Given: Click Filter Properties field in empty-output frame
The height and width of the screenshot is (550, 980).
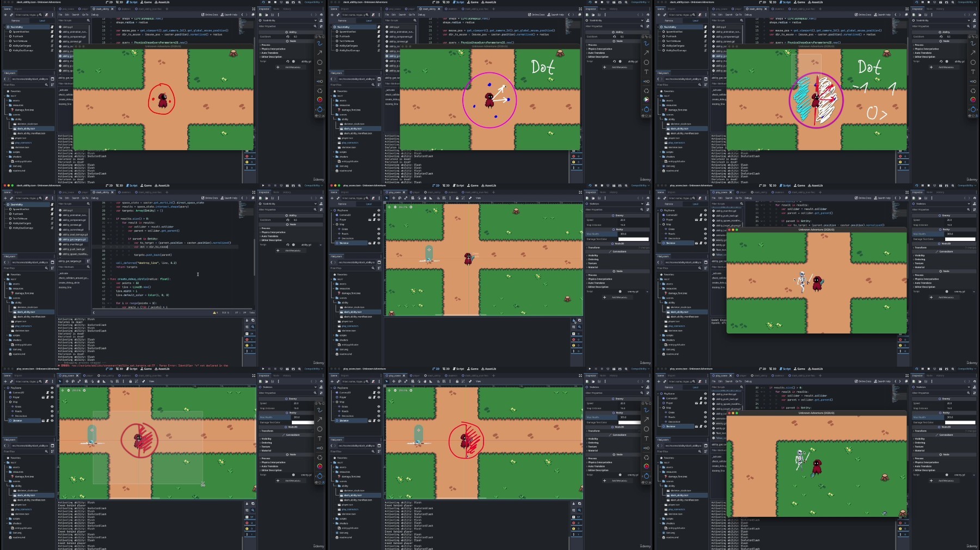Looking at the screenshot, I should [x=615, y=209].
